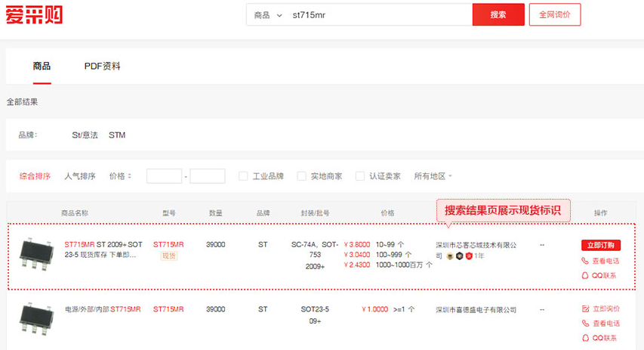Click the 现货 in-stock badge

click(x=169, y=256)
